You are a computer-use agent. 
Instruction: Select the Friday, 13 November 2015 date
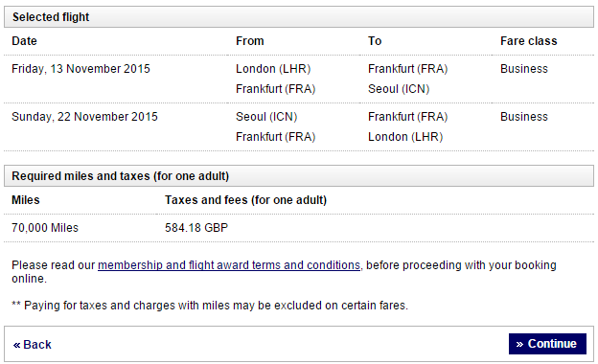point(80,69)
